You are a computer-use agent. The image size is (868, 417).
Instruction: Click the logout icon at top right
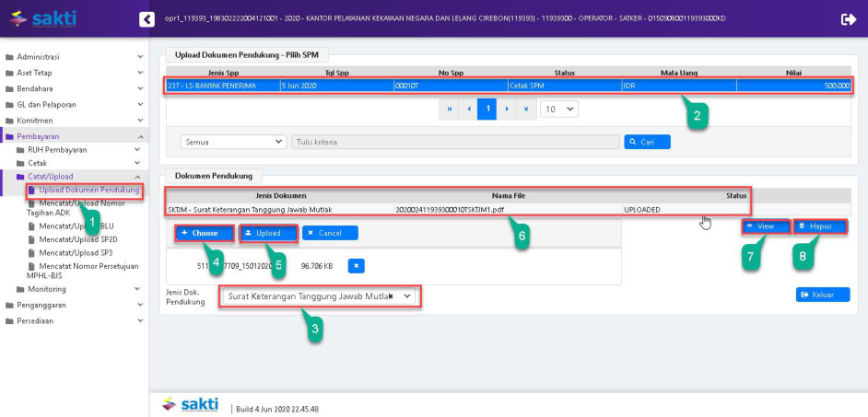[848, 19]
